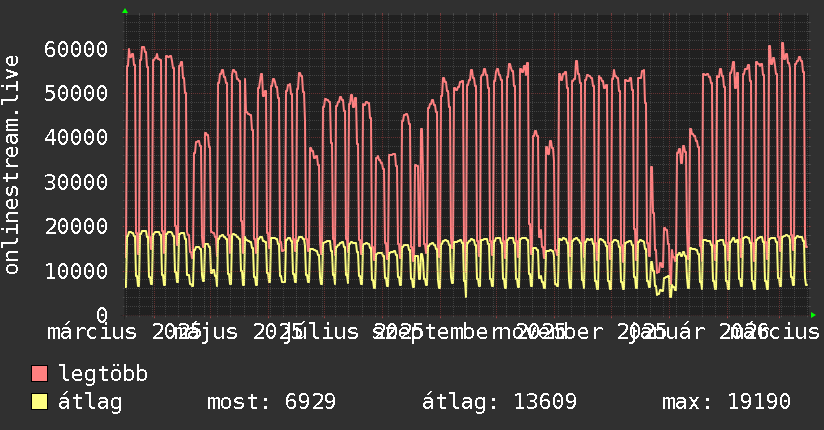Screen dimensions: 824x430
Task: Click the red legtöbb color swatch
Action: point(39,374)
